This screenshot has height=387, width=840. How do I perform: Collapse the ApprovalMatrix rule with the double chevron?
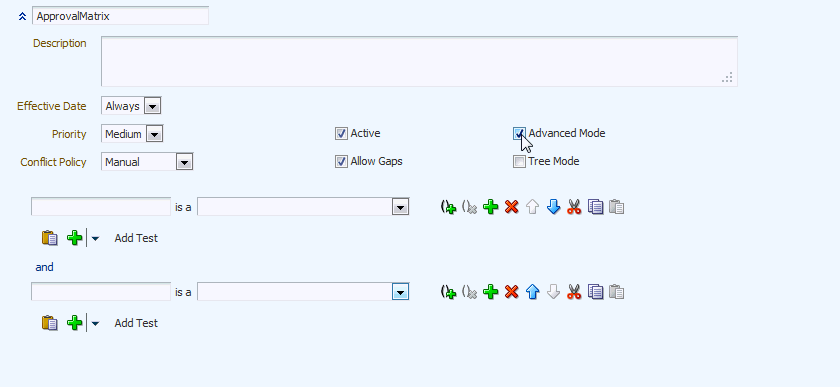22,17
